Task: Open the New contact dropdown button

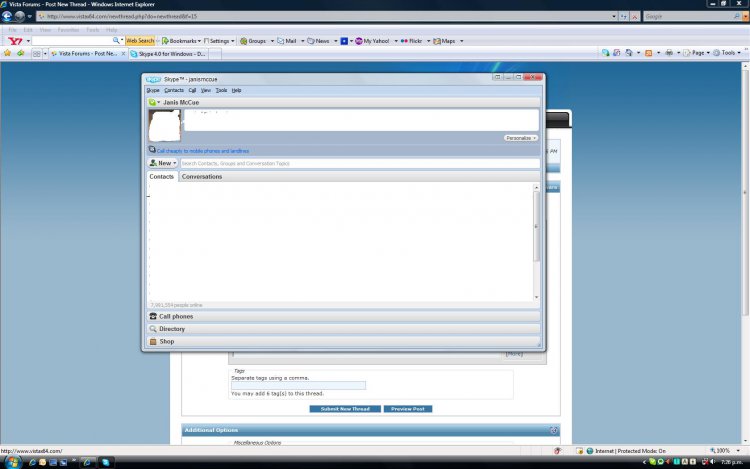Action: [163, 163]
